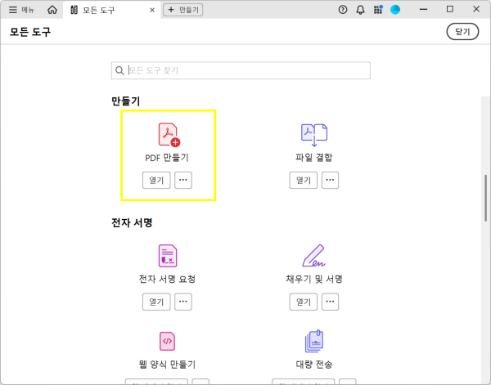Click the + 만들기 button
Viewport: 491px width, 385px height.
pyautogui.click(x=183, y=10)
